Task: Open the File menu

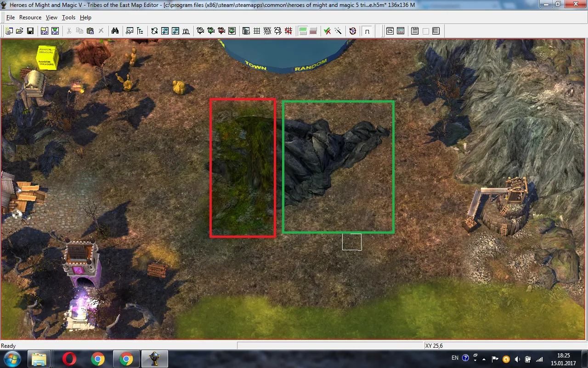Action: (x=11, y=17)
